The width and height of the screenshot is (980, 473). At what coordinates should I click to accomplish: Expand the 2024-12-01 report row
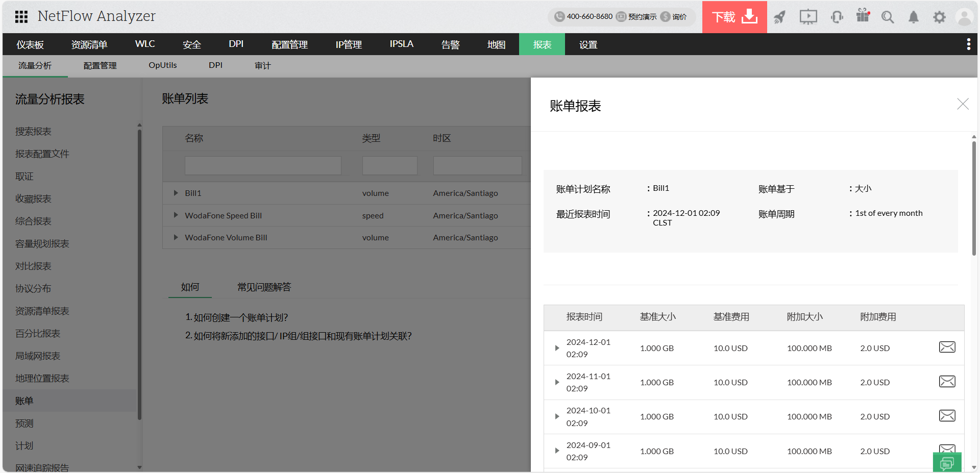tap(557, 348)
